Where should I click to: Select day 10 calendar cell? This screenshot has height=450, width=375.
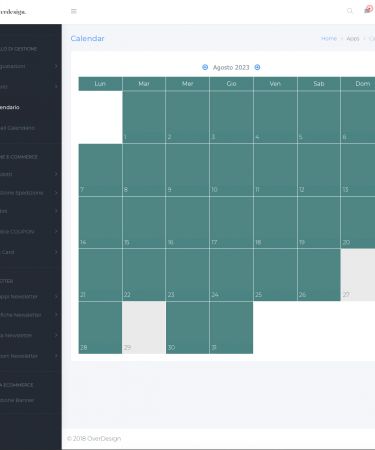[x=231, y=170]
